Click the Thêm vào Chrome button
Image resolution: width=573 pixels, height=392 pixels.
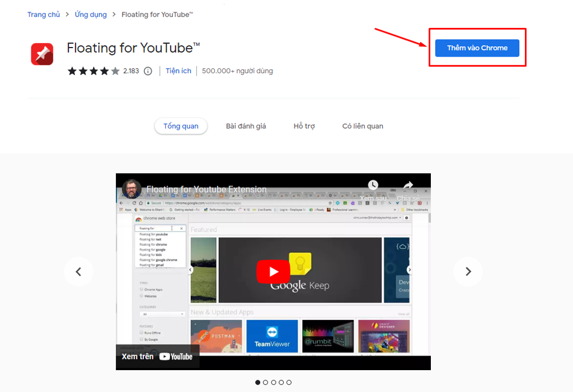pos(477,48)
